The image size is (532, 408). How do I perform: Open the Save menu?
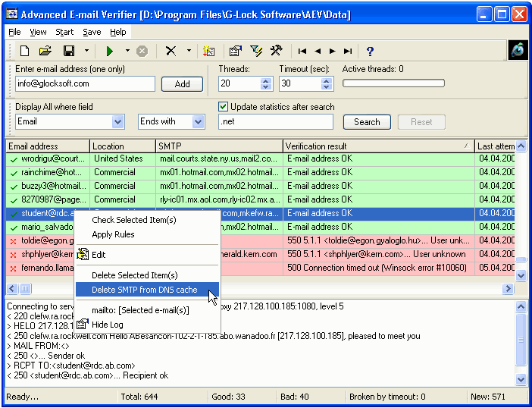[92, 33]
